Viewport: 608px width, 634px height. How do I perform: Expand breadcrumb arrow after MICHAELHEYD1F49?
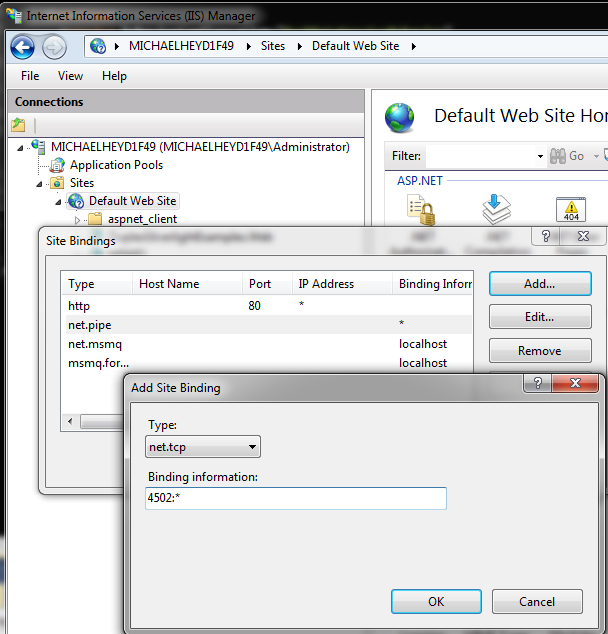pyautogui.click(x=249, y=46)
